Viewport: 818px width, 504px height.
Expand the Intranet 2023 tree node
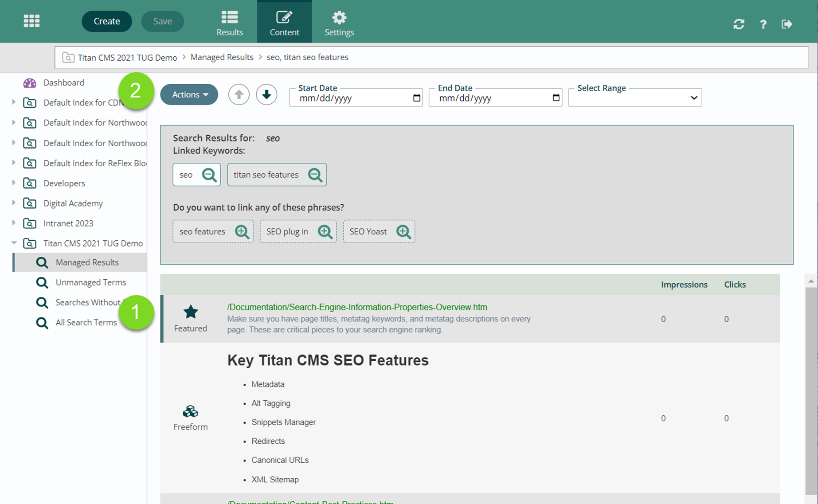(13, 223)
